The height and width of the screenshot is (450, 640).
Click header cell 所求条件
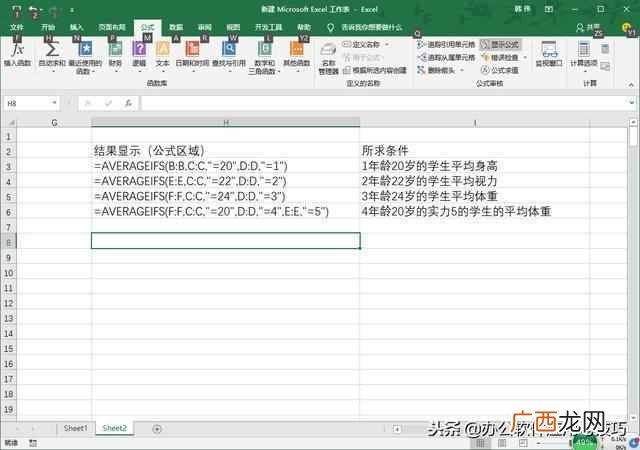475,151
